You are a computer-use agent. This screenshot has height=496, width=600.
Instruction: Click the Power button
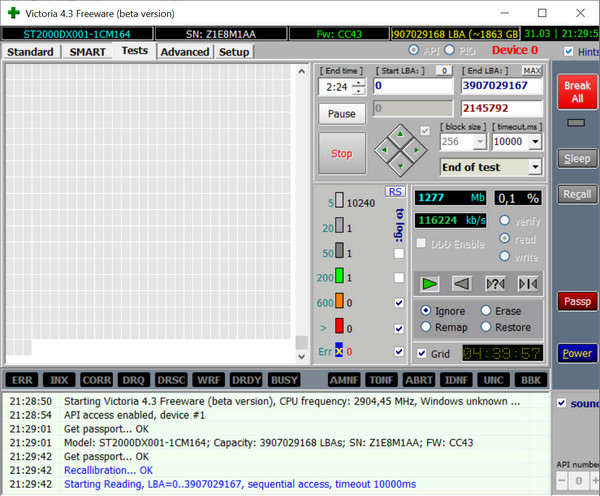[x=577, y=353]
